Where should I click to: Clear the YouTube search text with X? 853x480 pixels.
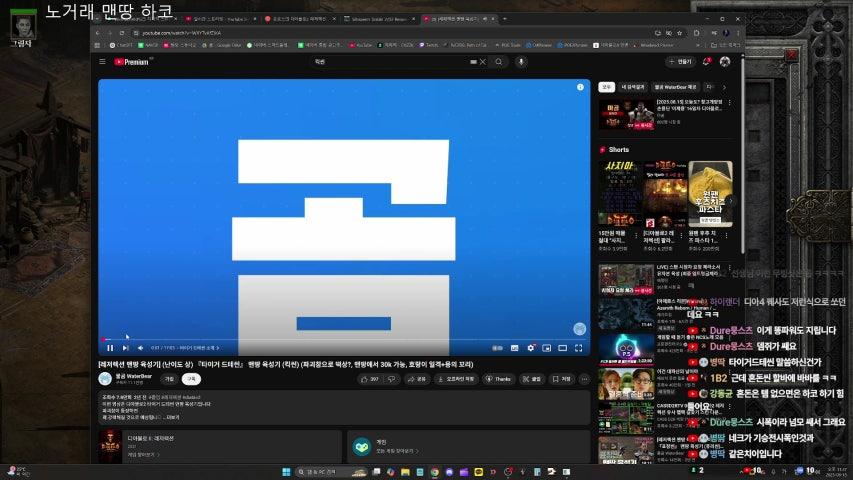tap(483, 62)
